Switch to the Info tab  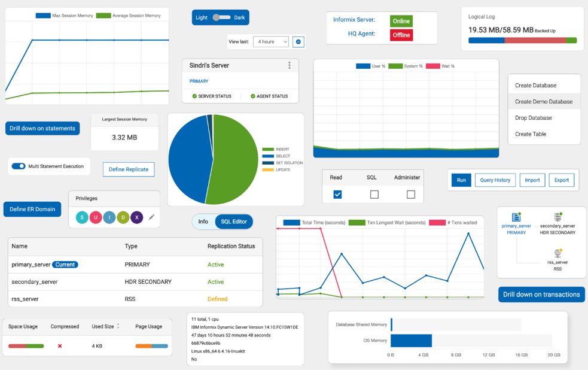coord(203,222)
